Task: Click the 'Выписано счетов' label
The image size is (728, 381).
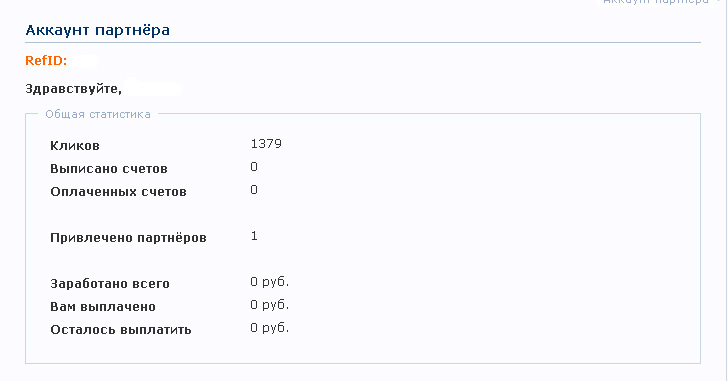Action: click(109, 168)
